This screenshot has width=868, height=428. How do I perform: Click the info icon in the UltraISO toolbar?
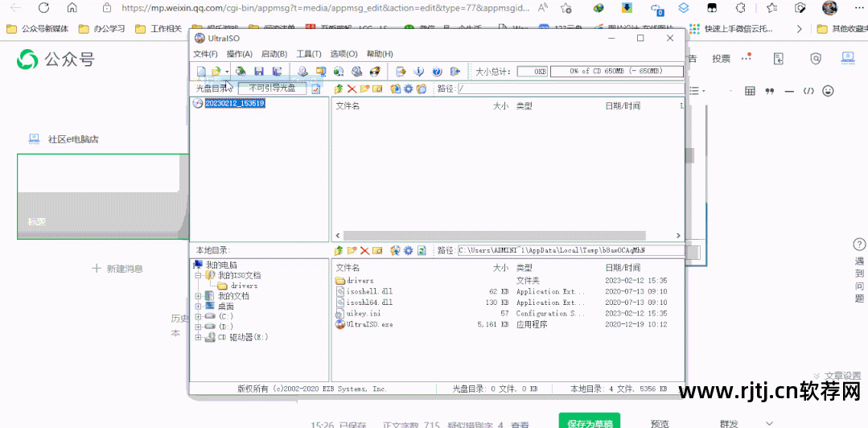419,72
